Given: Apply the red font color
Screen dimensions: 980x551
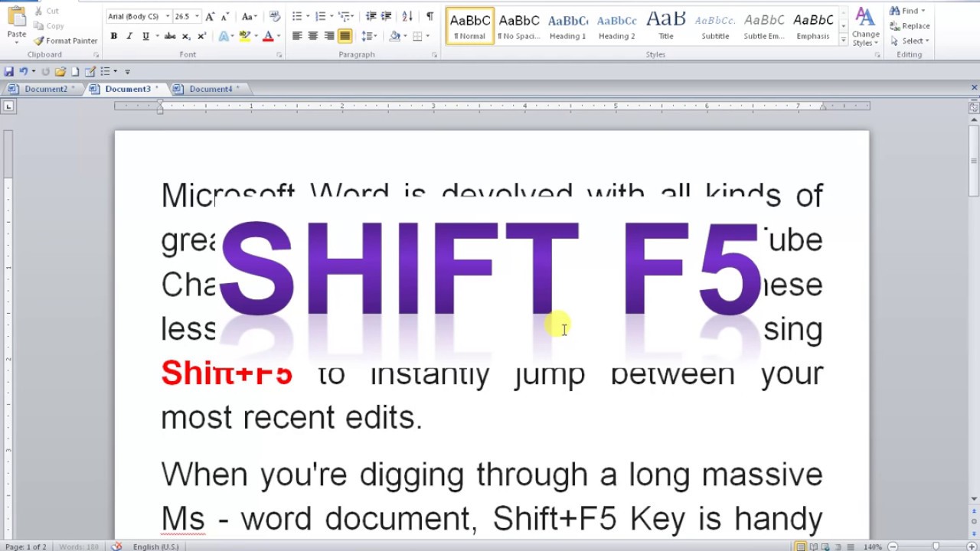Looking at the screenshot, I should [x=267, y=36].
